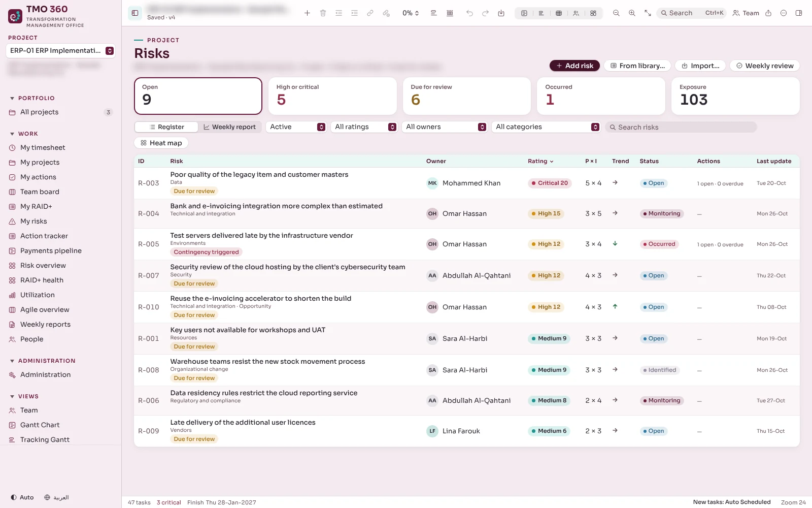Click the outdent icon in toolbar
This screenshot has height=508, width=812.
339,13
